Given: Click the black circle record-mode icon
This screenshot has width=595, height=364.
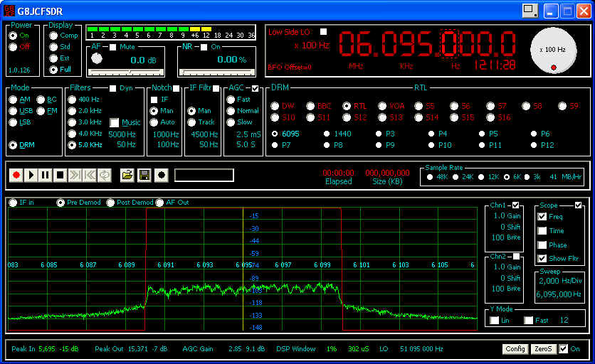Looking at the screenshot, I should tap(162, 175).
